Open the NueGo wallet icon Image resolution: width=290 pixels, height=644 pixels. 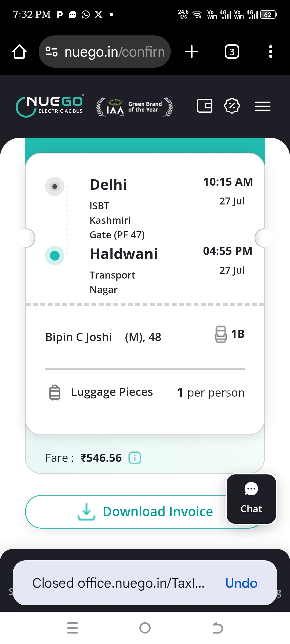[x=205, y=106]
